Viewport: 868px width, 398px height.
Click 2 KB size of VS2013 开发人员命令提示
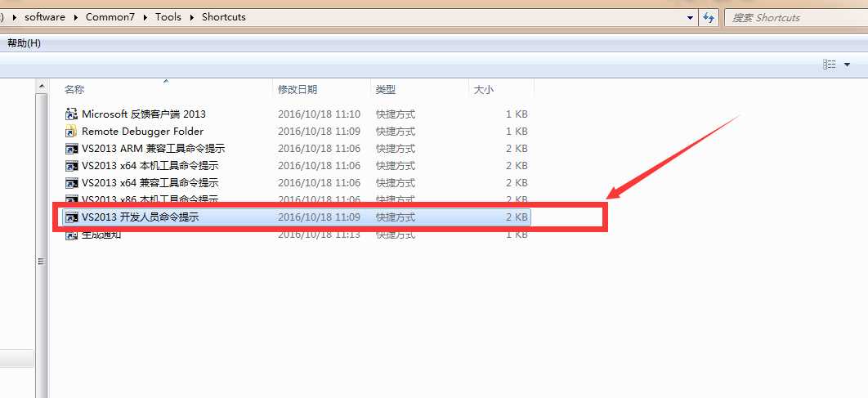[x=517, y=217]
